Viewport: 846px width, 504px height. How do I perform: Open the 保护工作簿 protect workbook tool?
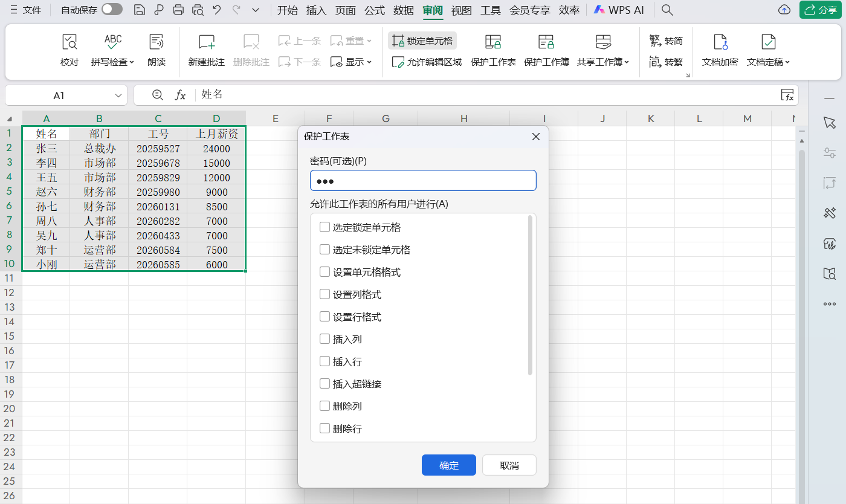tap(546, 50)
